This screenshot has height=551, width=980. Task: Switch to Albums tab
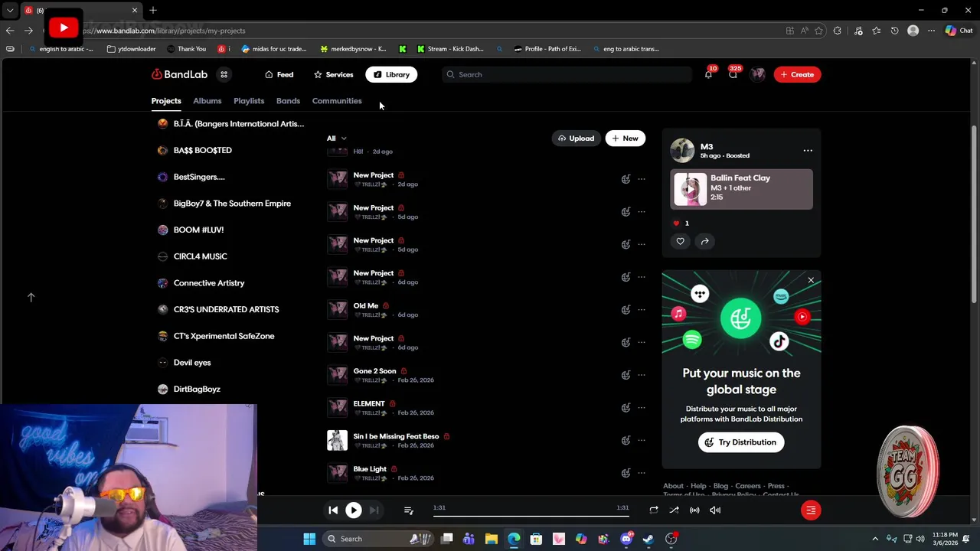pos(207,101)
